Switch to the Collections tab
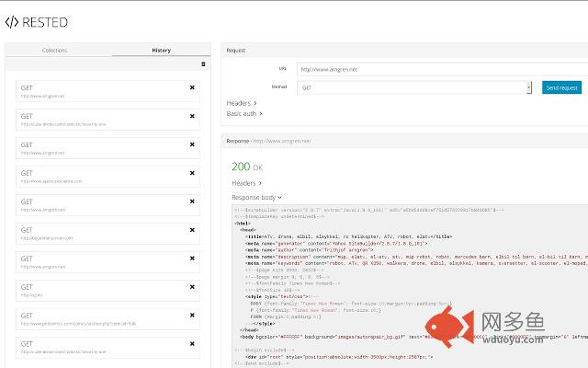This screenshot has height=368, width=588. tap(55, 51)
